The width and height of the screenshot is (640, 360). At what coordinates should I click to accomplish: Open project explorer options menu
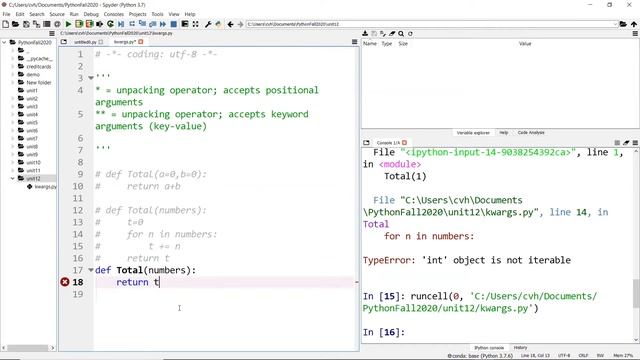[x=52, y=33]
